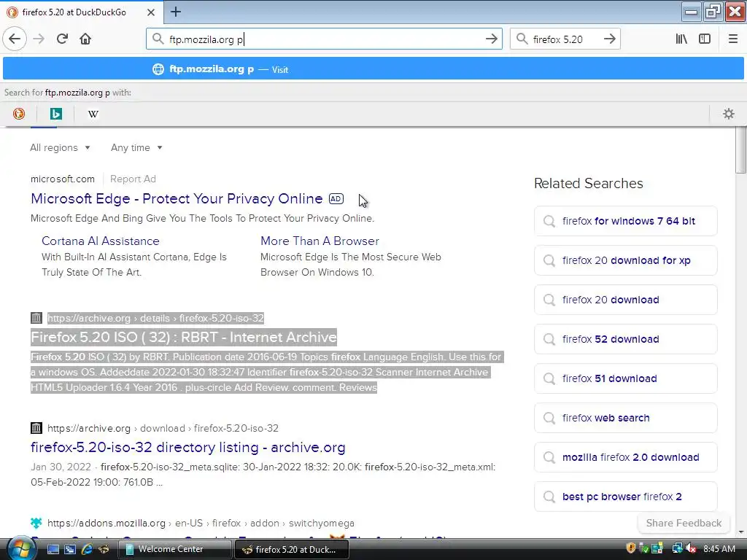Open the hamburger application menu
The width and height of the screenshot is (747, 560).
click(x=732, y=39)
